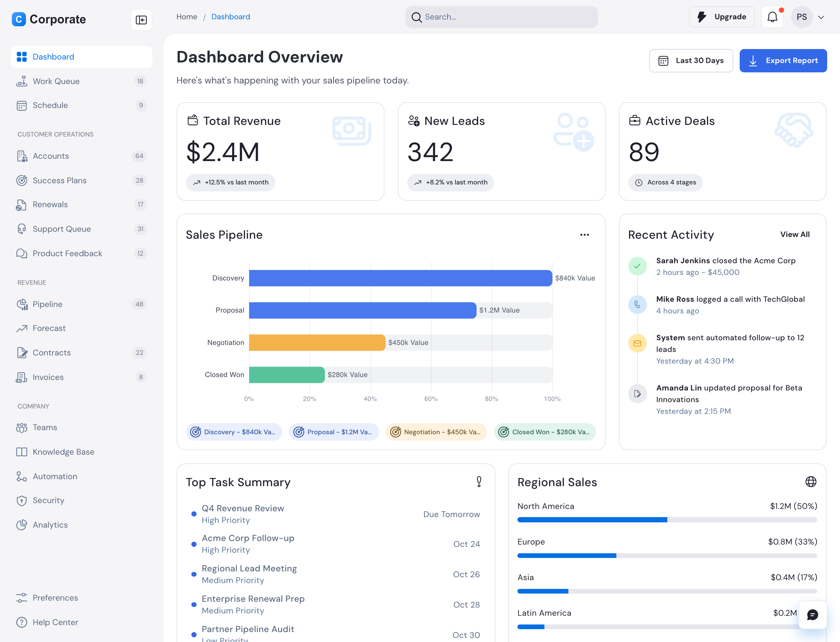840x642 pixels.
Task: Toggle the Negotiation – $450k legend chip
Action: click(436, 432)
